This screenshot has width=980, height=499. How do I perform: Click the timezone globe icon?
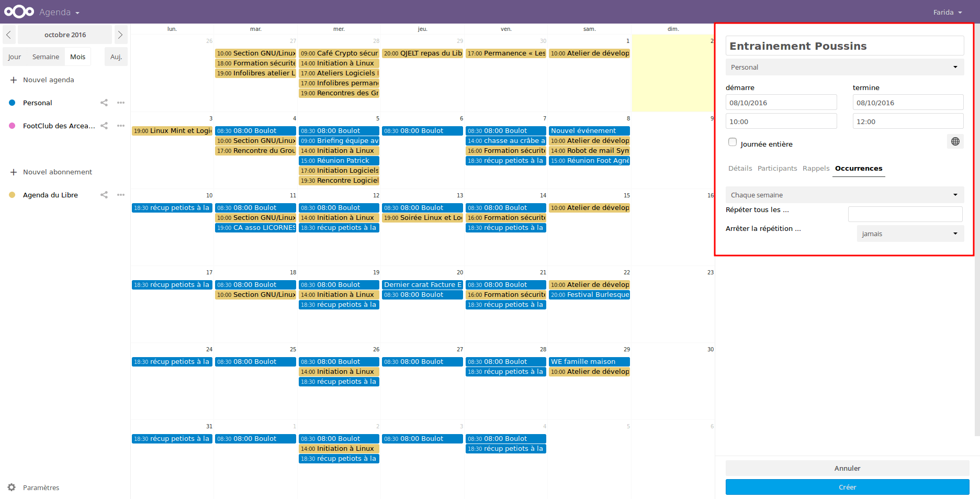coord(955,141)
